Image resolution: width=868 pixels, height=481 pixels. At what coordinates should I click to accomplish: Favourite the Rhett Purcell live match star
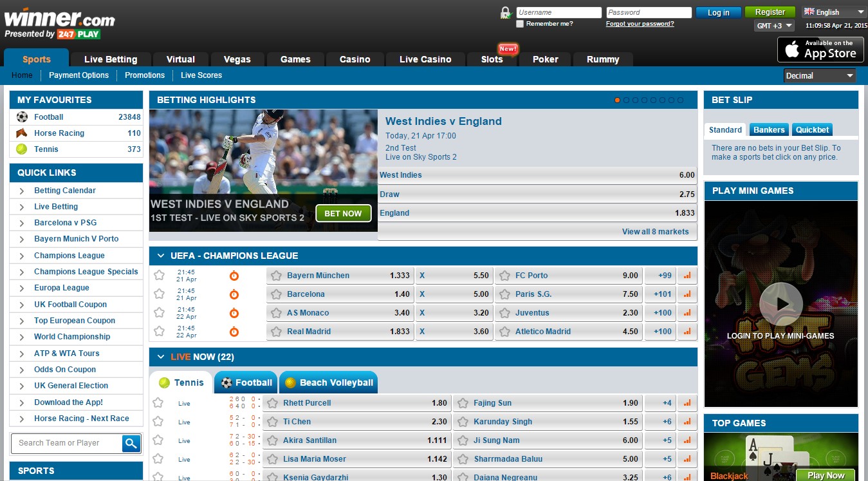point(158,402)
